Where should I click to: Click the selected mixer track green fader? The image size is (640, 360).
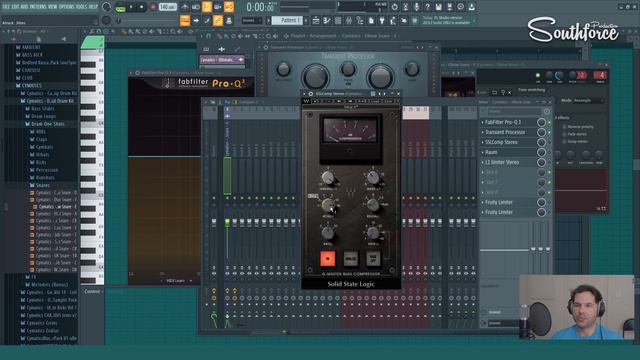[227, 222]
